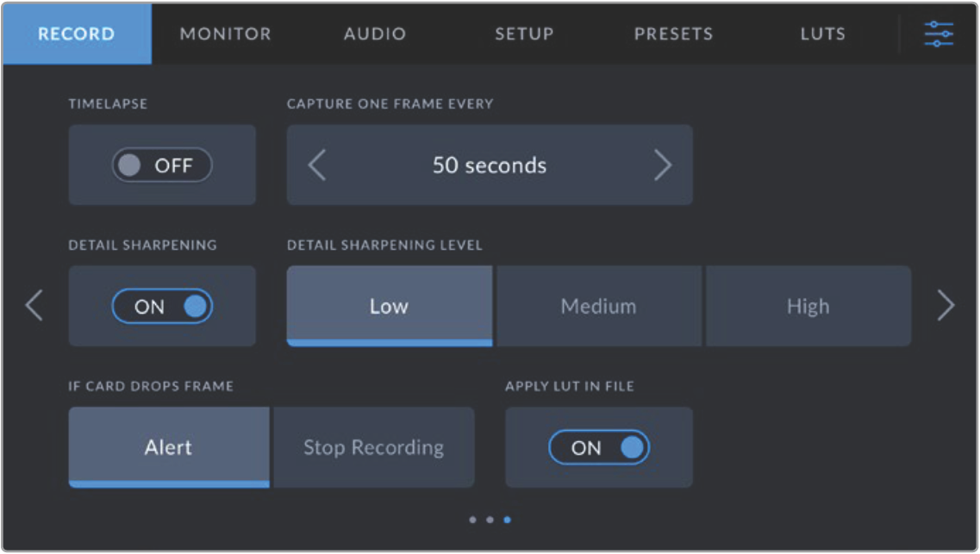980x554 pixels.
Task: Open the Presets tab
Action: [x=673, y=34]
